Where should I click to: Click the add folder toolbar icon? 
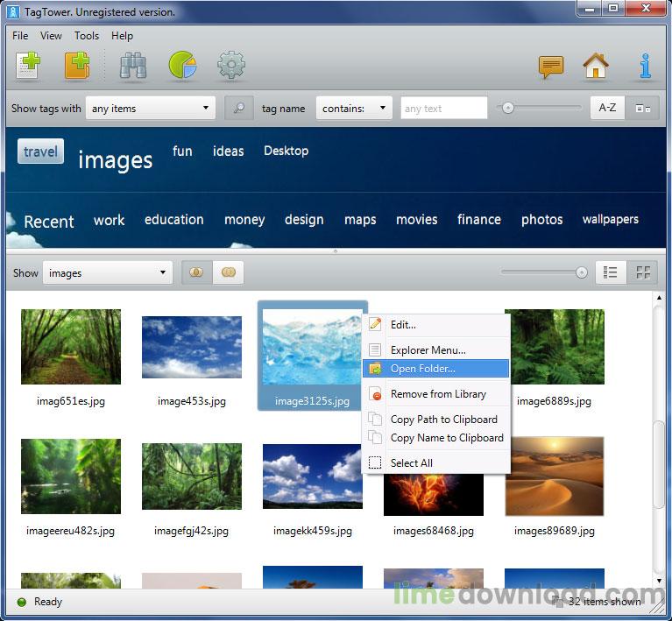tap(77, 67)
